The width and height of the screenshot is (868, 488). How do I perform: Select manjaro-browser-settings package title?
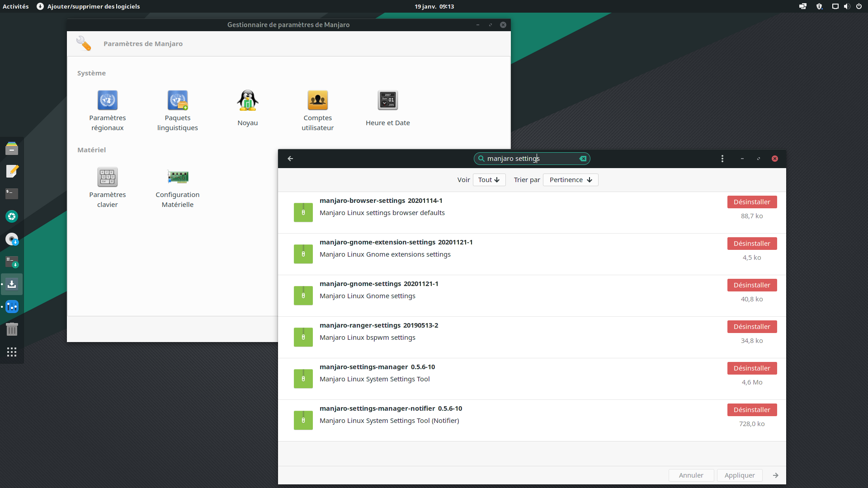pyautogui.click(x=362, y=201)
